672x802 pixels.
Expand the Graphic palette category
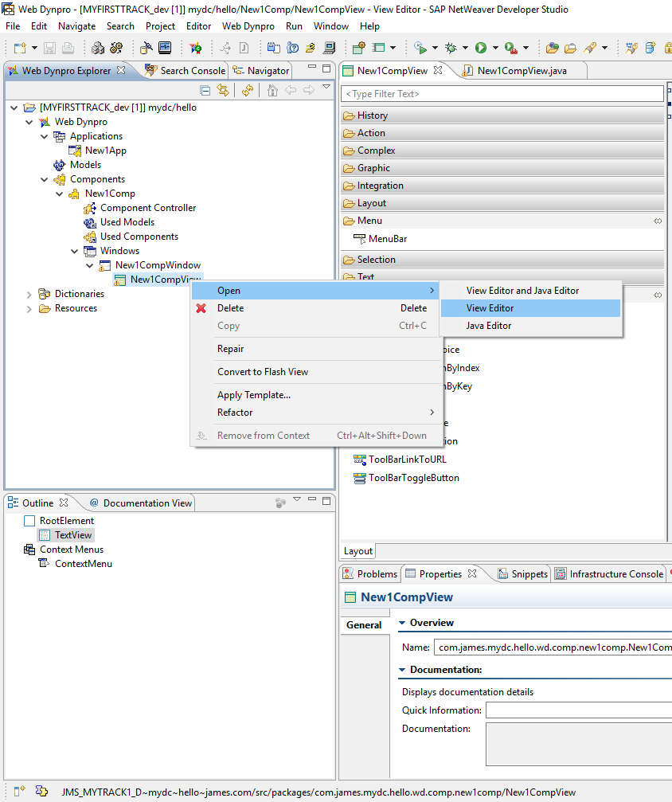pos(502,168)
